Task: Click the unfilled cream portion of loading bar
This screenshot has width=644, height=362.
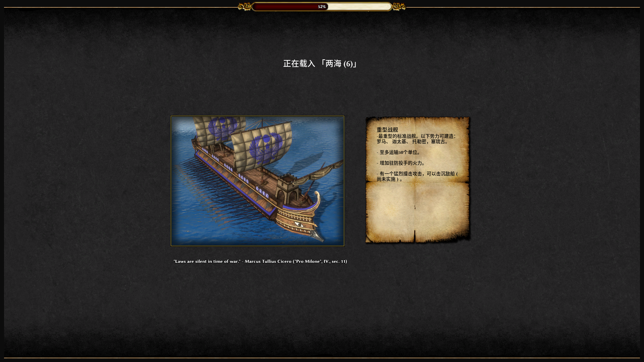Action: click(359, 7)
